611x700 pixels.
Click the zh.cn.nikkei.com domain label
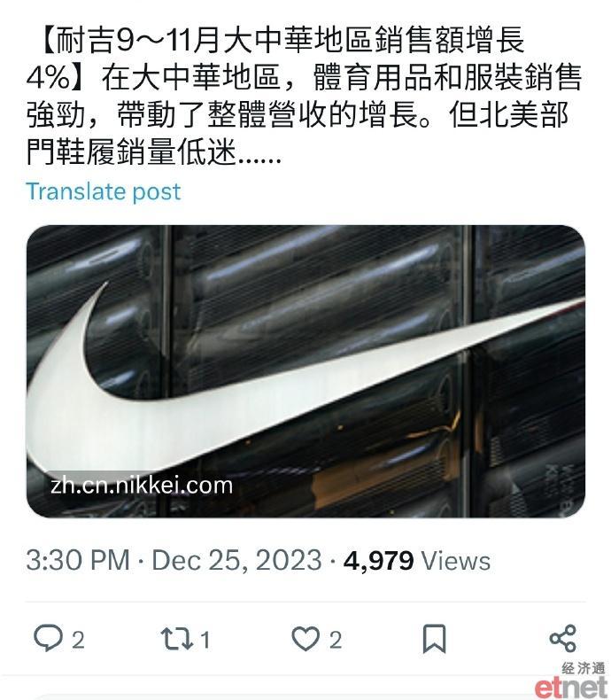tap(142, 486)
